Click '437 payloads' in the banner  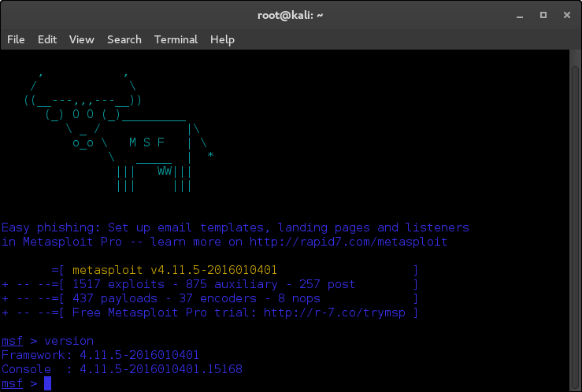coord(115,298)
